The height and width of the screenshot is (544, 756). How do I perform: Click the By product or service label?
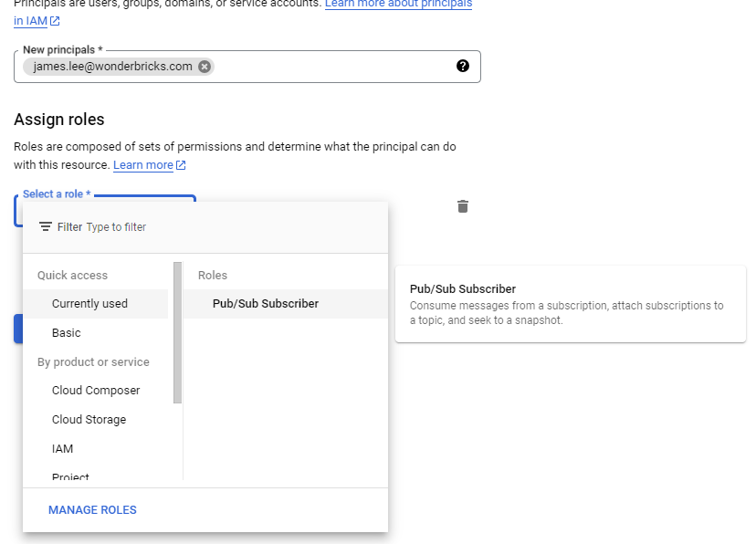click(93, 361)
